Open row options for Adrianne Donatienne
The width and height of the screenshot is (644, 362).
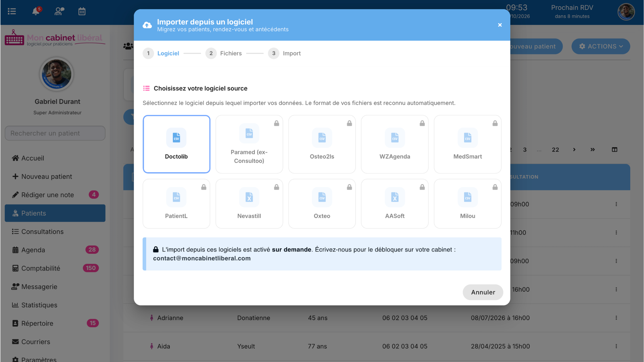616,318
